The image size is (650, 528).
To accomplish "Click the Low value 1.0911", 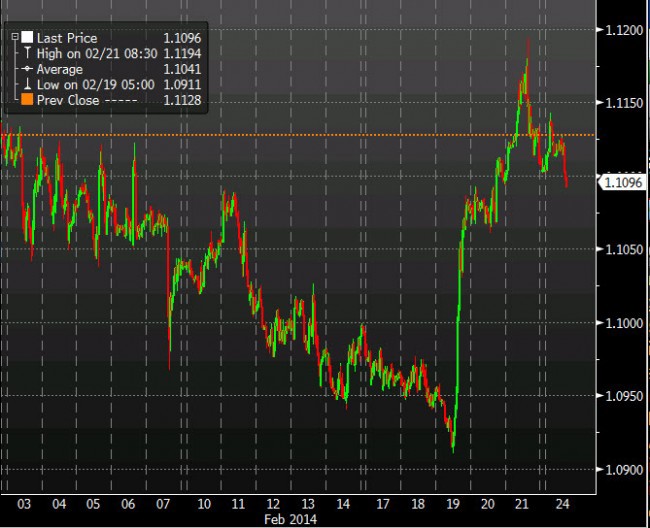I will click(182, 85).
